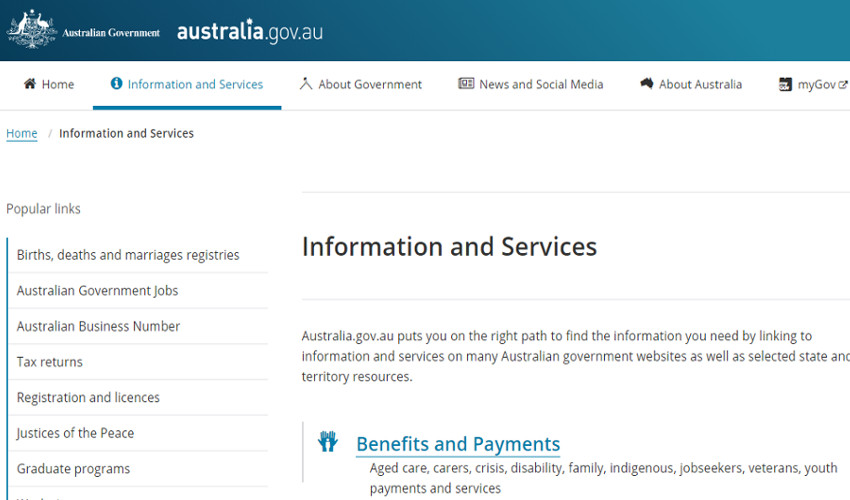The width and height of the screenshot is (850, 500).
Task: Go to News and Social Media tab
Action: click(531, 84)
